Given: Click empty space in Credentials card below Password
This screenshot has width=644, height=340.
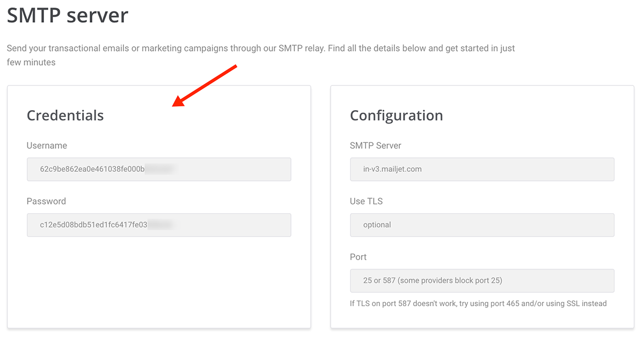Looking at the screenshot, I should click(159, 282).
